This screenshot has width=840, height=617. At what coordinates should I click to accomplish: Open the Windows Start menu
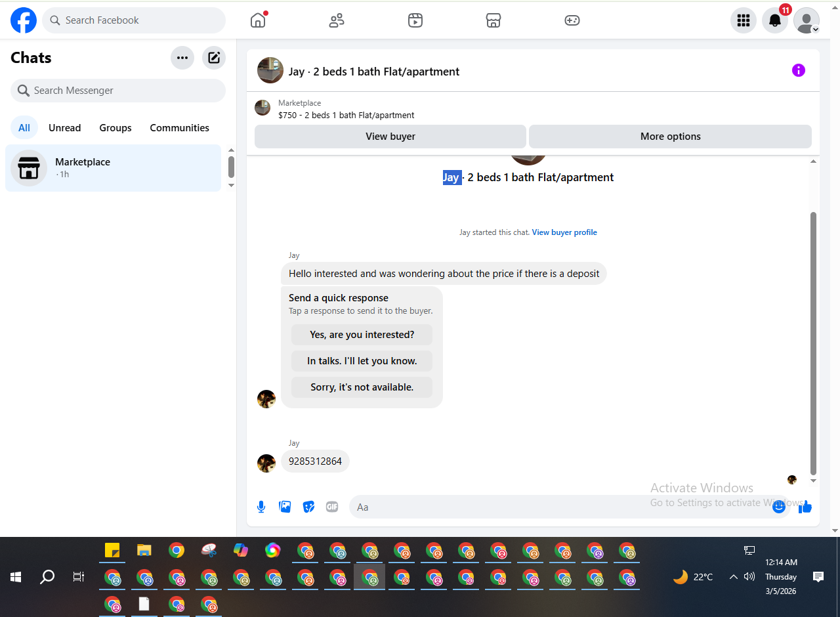tap(16, 577)
